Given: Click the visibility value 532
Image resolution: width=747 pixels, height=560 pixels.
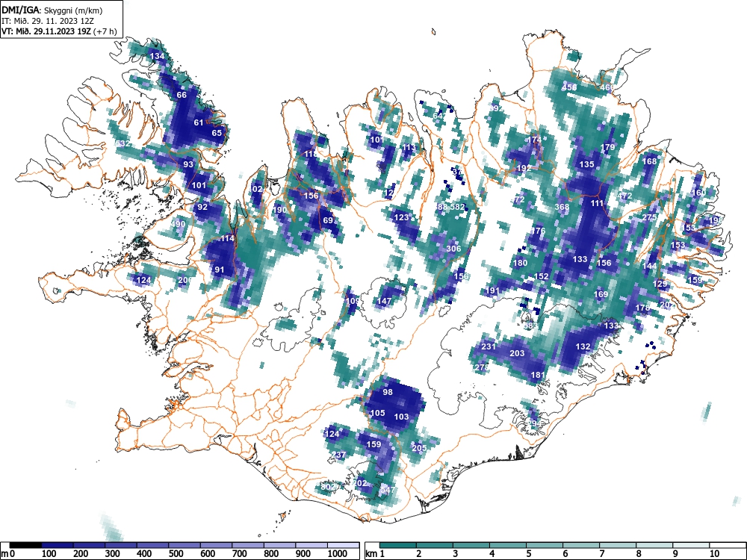Looking at the screenshot, I should click(x=123, y=143).
